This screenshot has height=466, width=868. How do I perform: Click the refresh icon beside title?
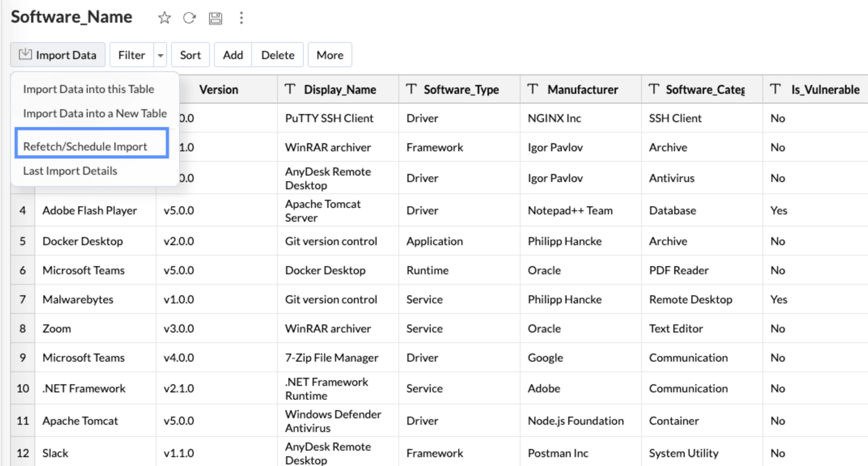click(189, 18)
